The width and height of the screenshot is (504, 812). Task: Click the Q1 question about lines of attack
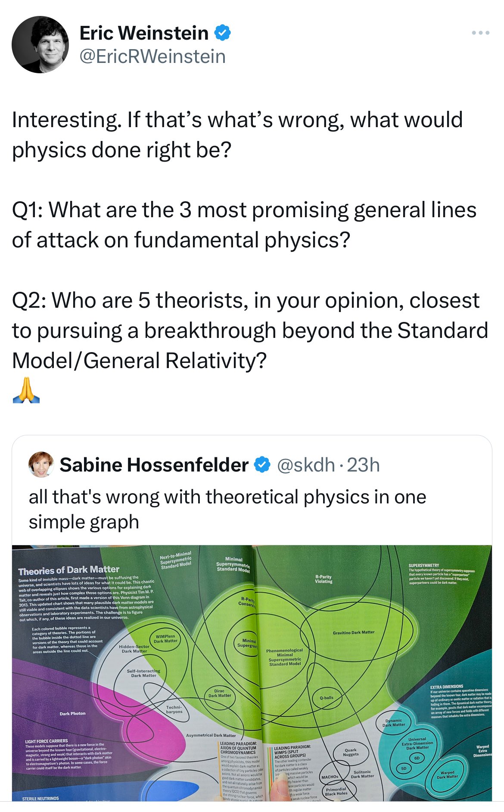[244, 225]
